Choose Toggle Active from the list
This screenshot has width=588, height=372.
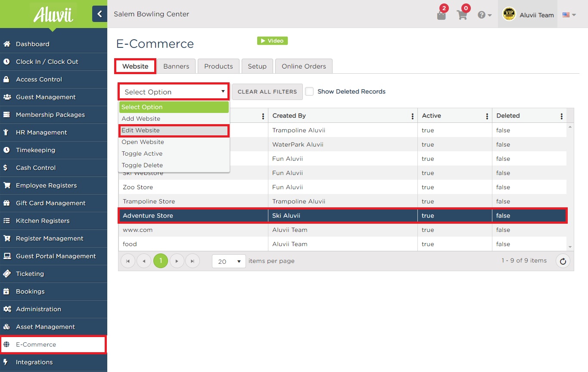(x=174, y=153)
